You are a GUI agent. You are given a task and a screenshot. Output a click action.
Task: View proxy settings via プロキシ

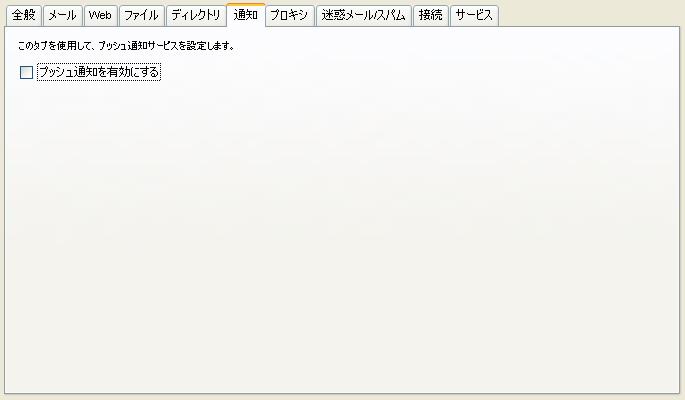(x=290, y=16)
